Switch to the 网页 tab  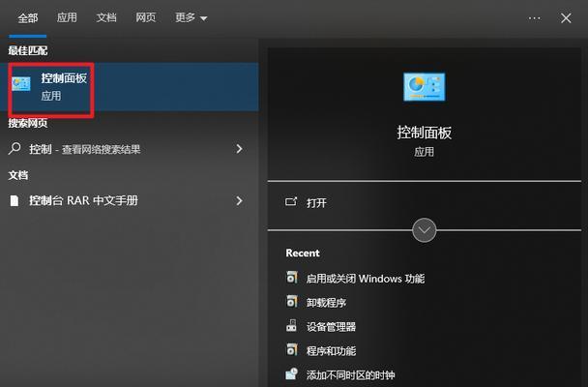[x=145, y=17]
